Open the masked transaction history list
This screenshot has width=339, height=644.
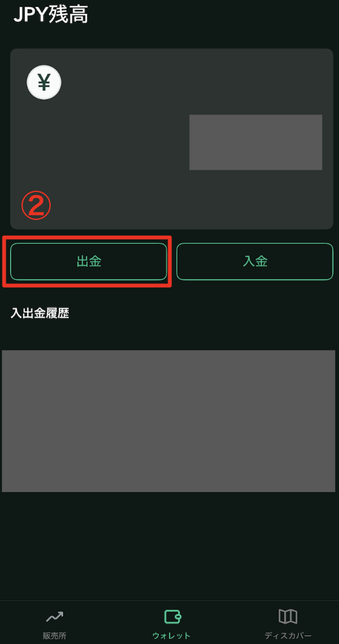(x=168, y=421)
